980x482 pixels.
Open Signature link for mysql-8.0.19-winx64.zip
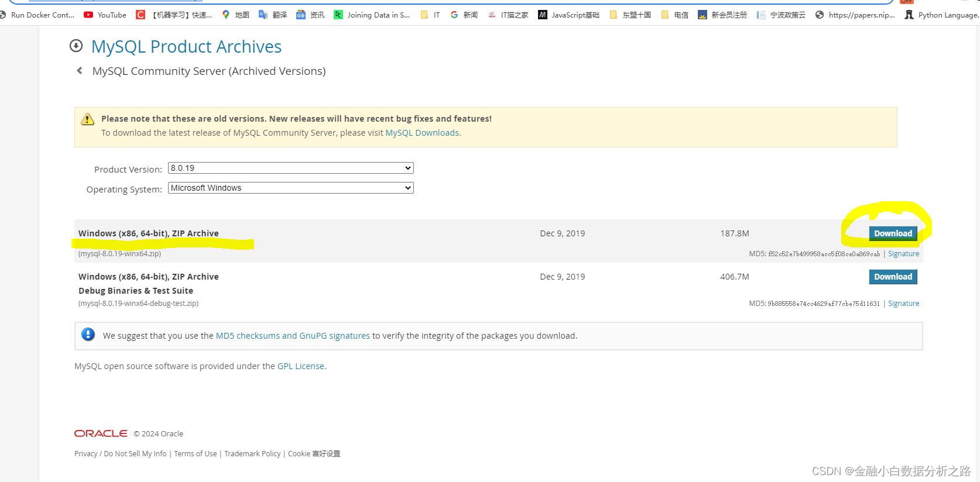(903, 254)
